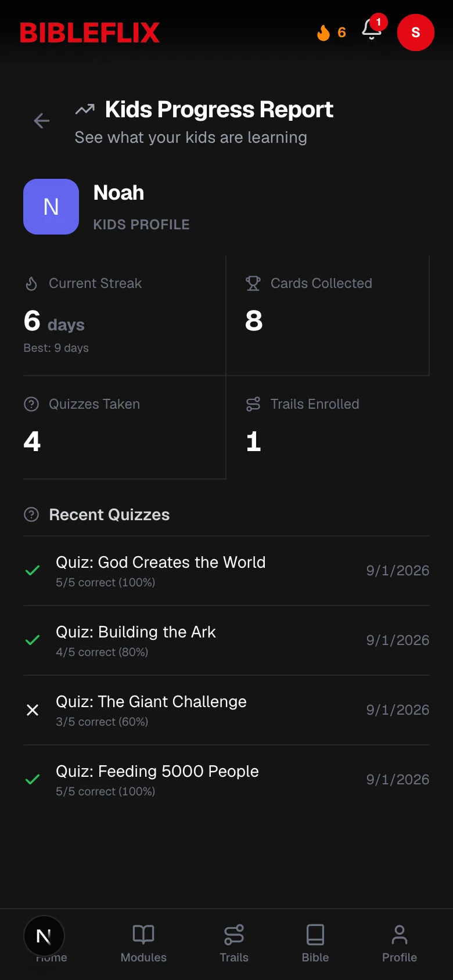
Task: Select Noah's purple profile avatar
Action: [51, 207]
